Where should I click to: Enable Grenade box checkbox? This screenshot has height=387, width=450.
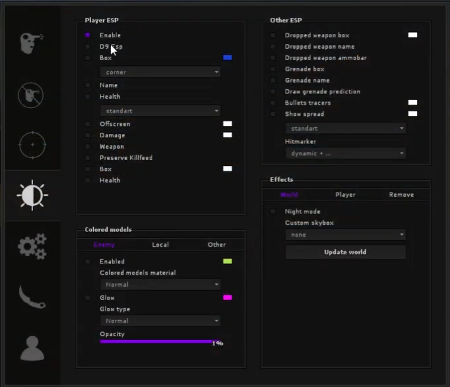tap(273, 69)
